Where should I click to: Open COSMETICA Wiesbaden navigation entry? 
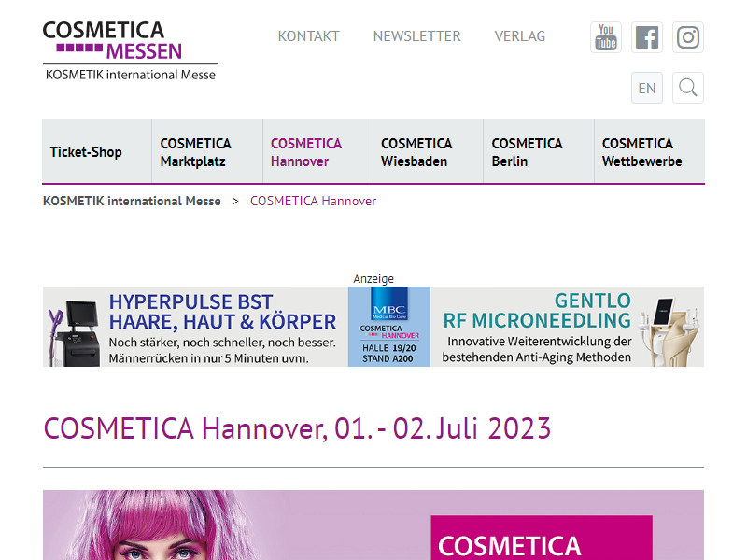pyautogui.click(x=417, y=151)
